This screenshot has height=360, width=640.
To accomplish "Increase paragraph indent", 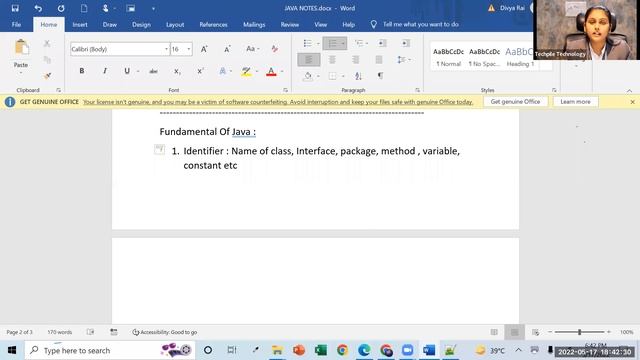I will pos(405,43).
